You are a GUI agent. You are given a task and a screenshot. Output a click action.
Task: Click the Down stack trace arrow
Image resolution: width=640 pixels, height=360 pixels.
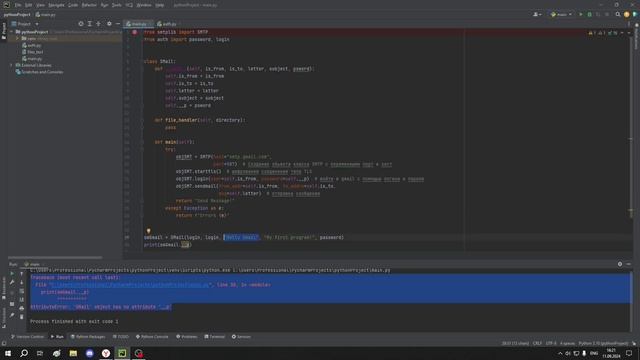click(22, 282)
